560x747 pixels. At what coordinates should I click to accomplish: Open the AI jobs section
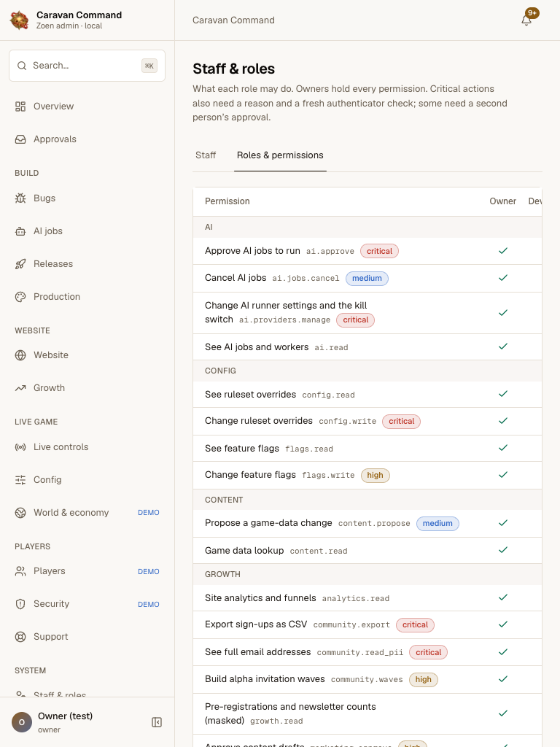point(87,231)
